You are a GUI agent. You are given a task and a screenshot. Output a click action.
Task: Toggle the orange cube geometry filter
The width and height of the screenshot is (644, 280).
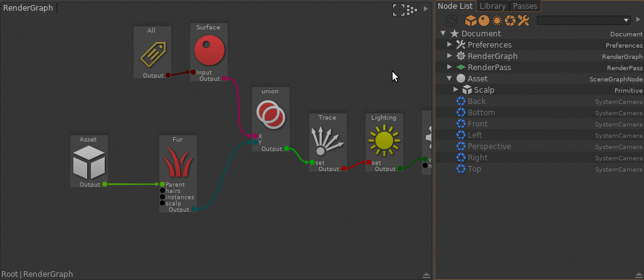pos(470,21)
